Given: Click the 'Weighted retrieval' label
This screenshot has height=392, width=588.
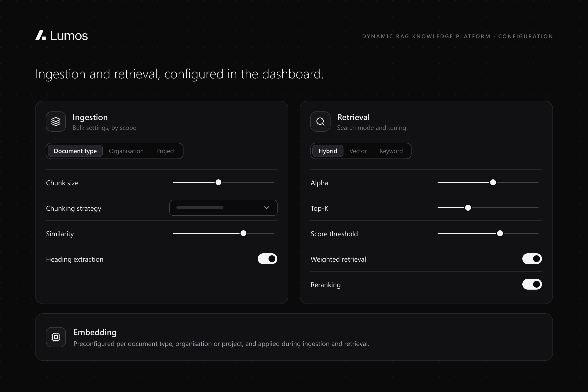Looking at the screenshot, I should [338, 259].
